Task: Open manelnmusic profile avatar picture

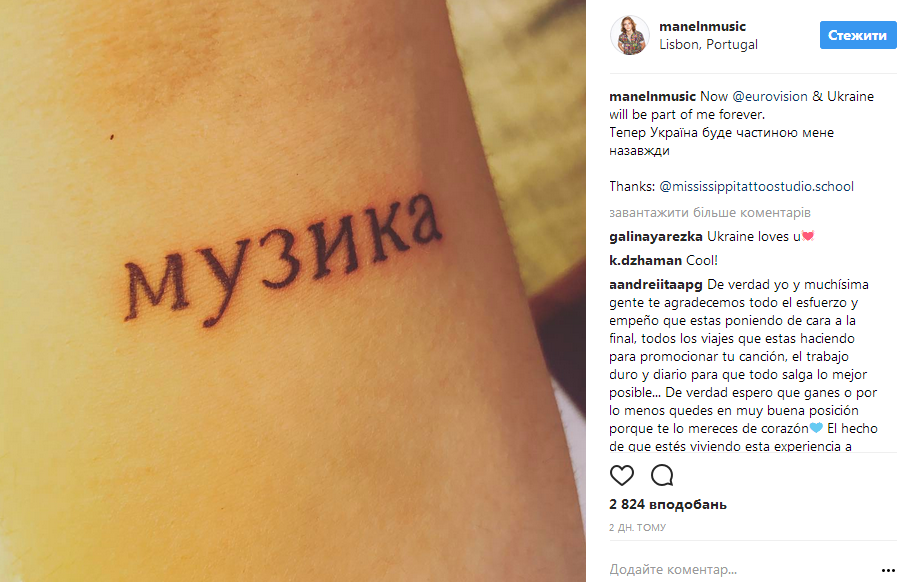Action: click(x=630, y=35)
